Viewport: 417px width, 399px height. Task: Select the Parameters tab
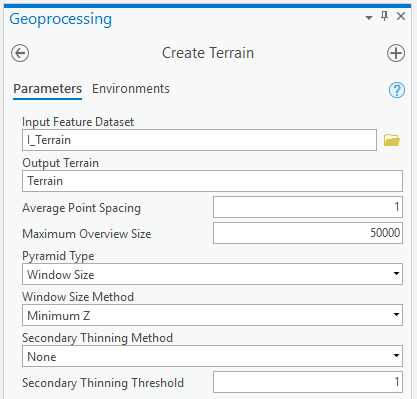(x=47, y=89)
